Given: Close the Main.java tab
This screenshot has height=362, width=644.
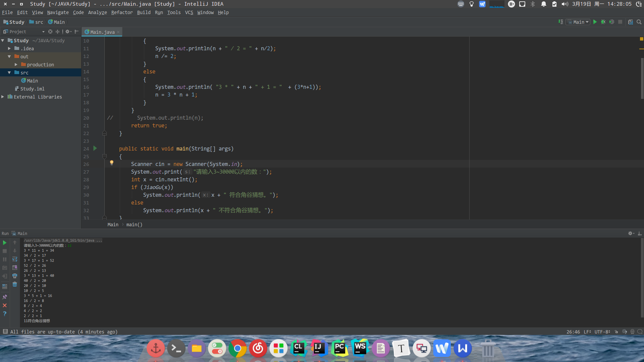Looking at the screenshot, I should point(118,32).
